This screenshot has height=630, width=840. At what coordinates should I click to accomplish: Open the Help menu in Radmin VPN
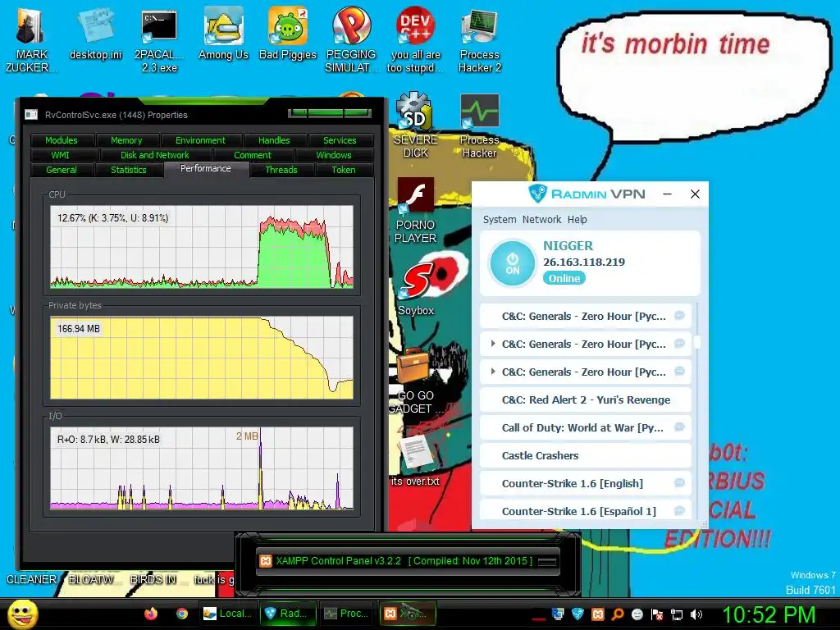click(x=577, y=220)
